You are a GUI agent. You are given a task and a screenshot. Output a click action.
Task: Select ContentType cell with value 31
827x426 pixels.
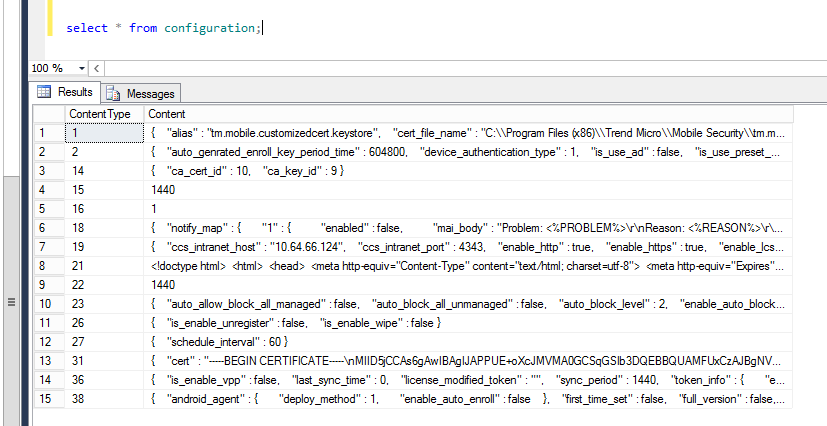[104, 361]
